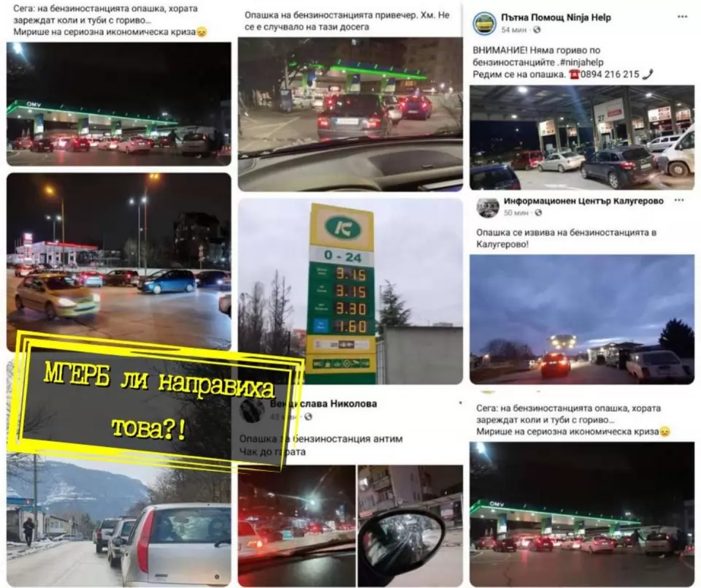The image size is (701, 588).
Task: Click the public globe icon beside 50 мин
Action: point(538,213)
